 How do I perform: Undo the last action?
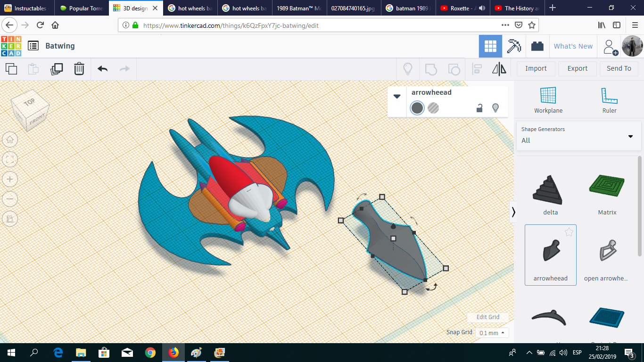pos(102,69)
